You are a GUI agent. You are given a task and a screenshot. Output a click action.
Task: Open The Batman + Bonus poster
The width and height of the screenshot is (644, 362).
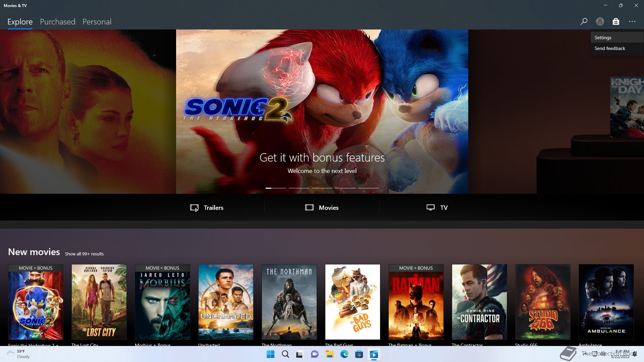point(416,302)
